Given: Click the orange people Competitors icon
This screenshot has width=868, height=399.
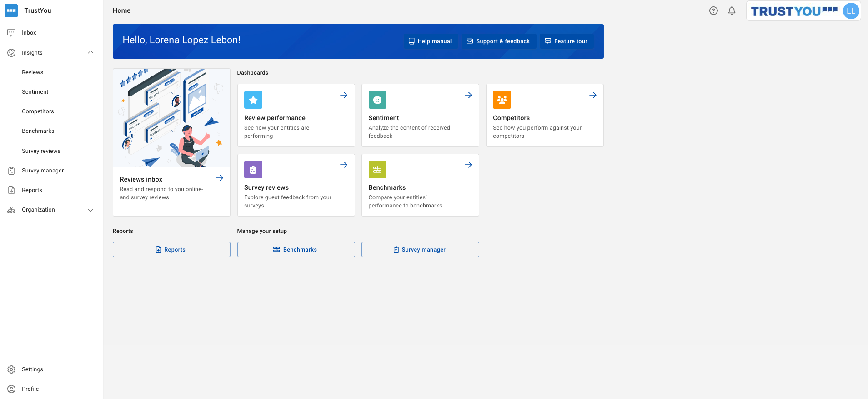Looking at the screenshot, I should (x=502, y=100).
